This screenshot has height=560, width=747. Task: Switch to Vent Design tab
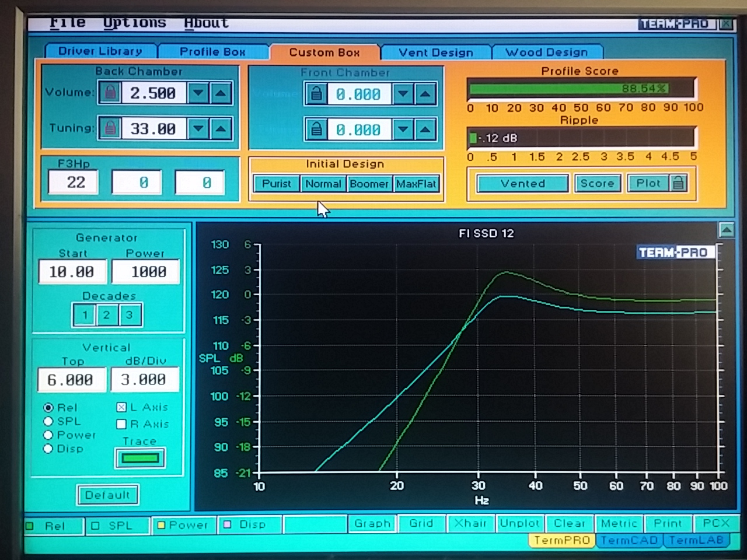coord(436,52)
